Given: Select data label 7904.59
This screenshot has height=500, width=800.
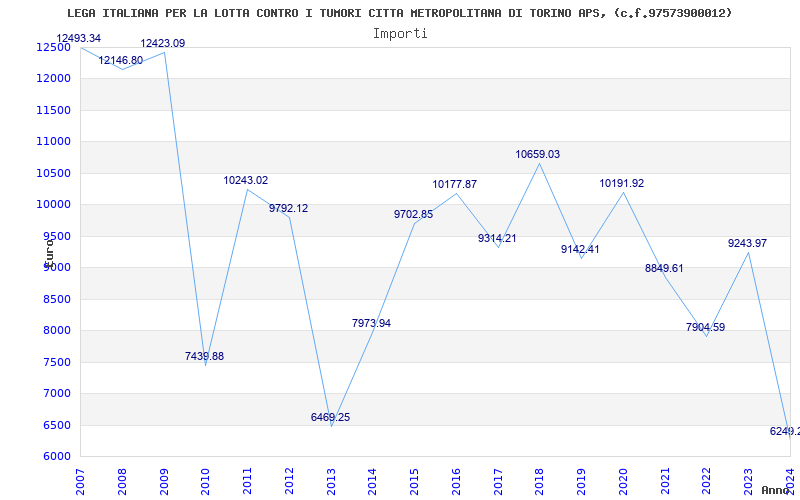Looking at the screenshot, I should tap(705, 328).
